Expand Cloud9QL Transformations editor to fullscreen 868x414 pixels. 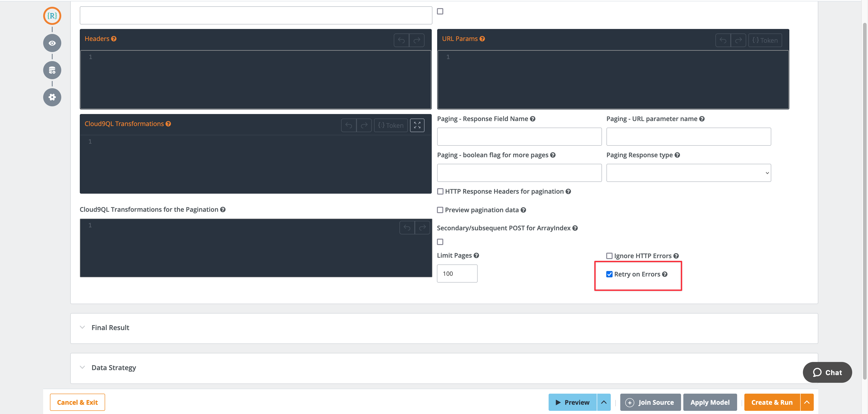point(417,125)
